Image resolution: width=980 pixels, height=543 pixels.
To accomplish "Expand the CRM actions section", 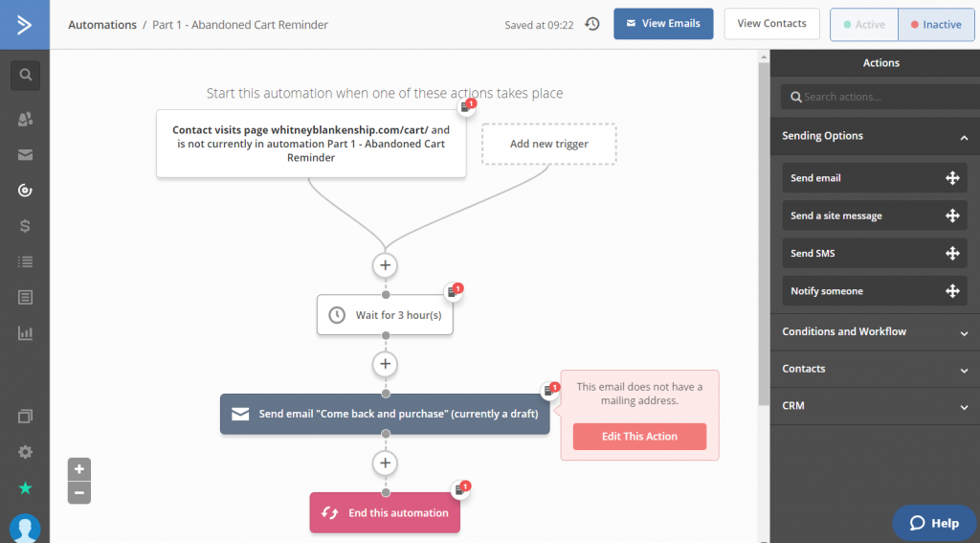I will [964, 406].
